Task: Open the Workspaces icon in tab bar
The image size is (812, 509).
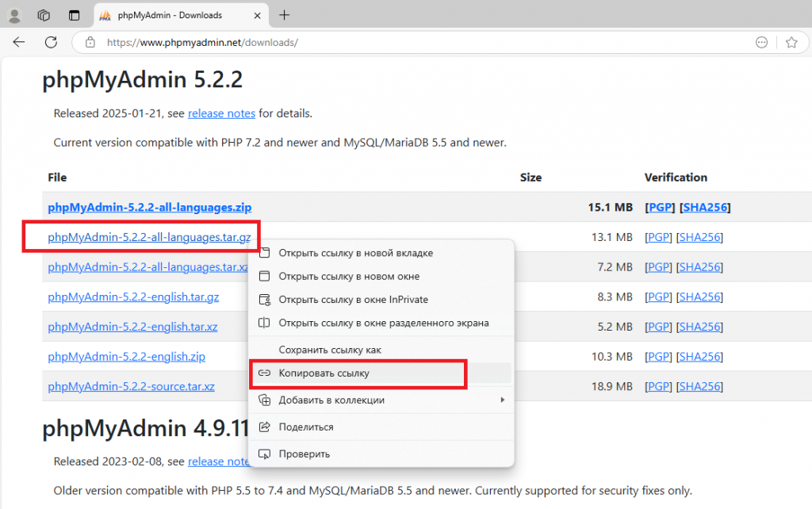Action: [44, 16]
